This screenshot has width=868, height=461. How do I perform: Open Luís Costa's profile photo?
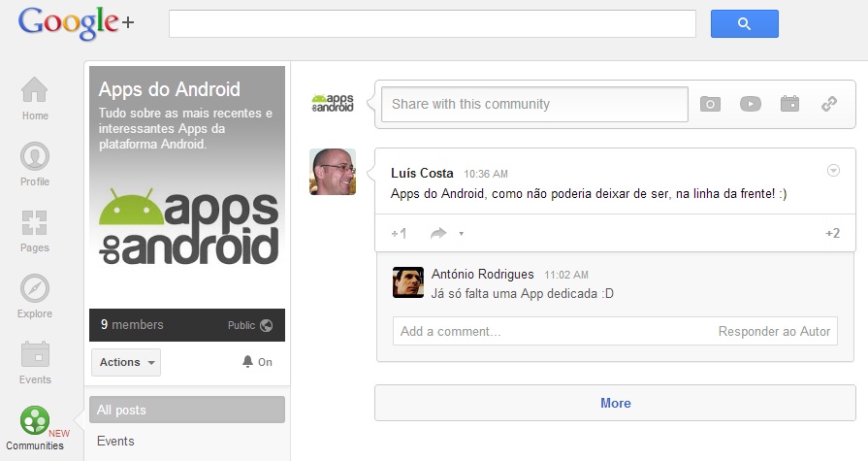click(332, 172)
